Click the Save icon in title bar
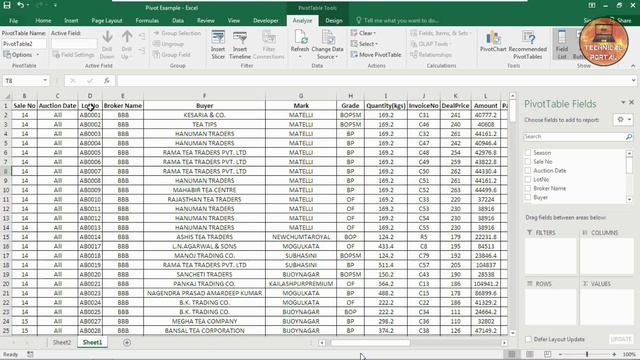The height and width of the screenshot is (360, 640). coord(7,5)
